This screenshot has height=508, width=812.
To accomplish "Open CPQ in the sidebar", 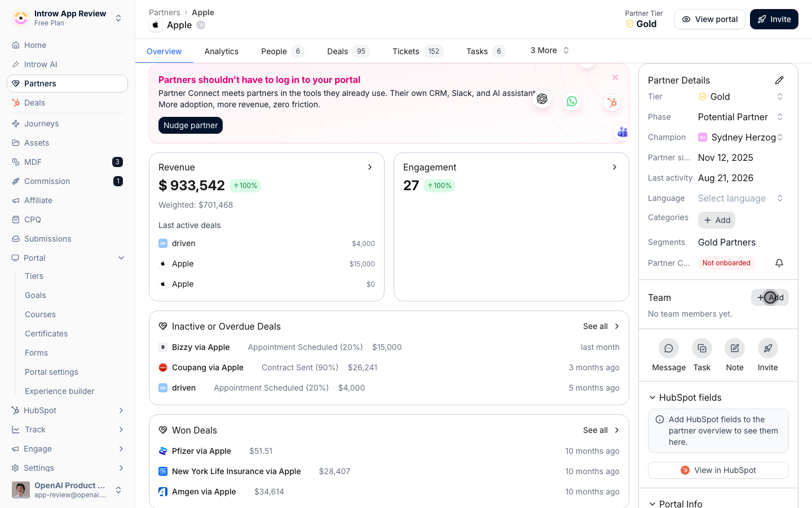I will [x=67, y=220].
